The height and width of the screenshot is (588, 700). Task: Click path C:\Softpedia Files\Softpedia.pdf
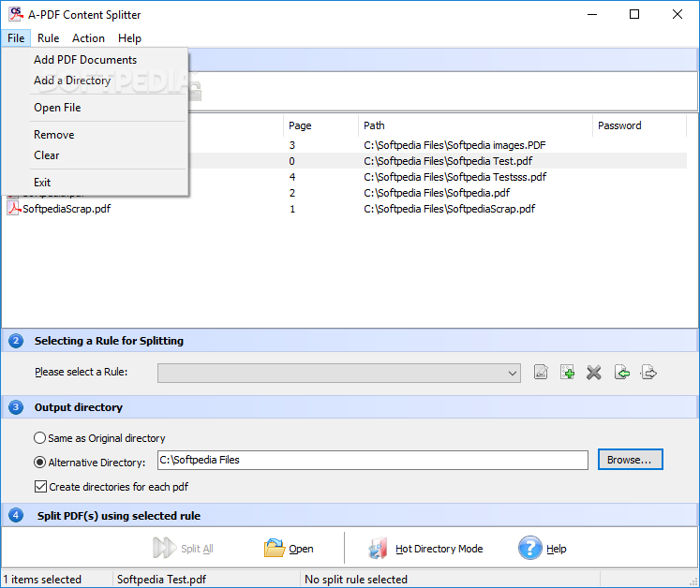click(437, 193)
